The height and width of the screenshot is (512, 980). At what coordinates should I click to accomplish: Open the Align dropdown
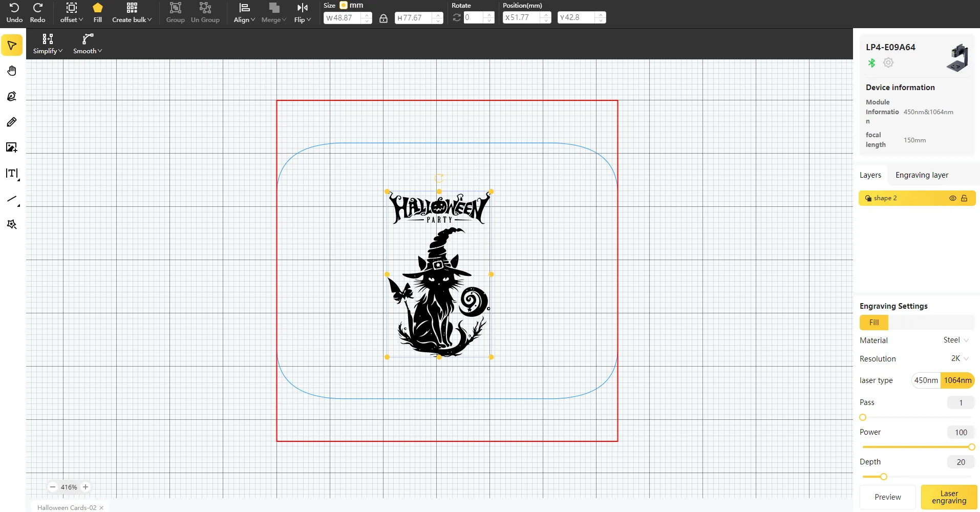(x=244, y=13)
